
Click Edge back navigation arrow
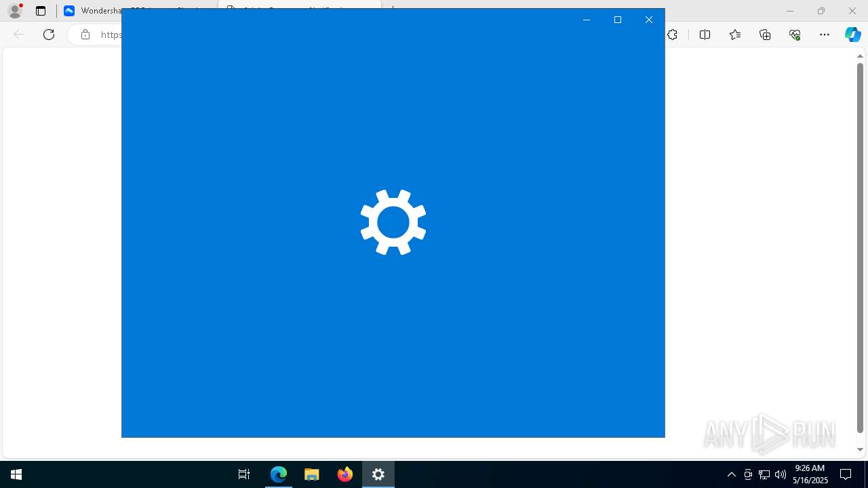19,35
